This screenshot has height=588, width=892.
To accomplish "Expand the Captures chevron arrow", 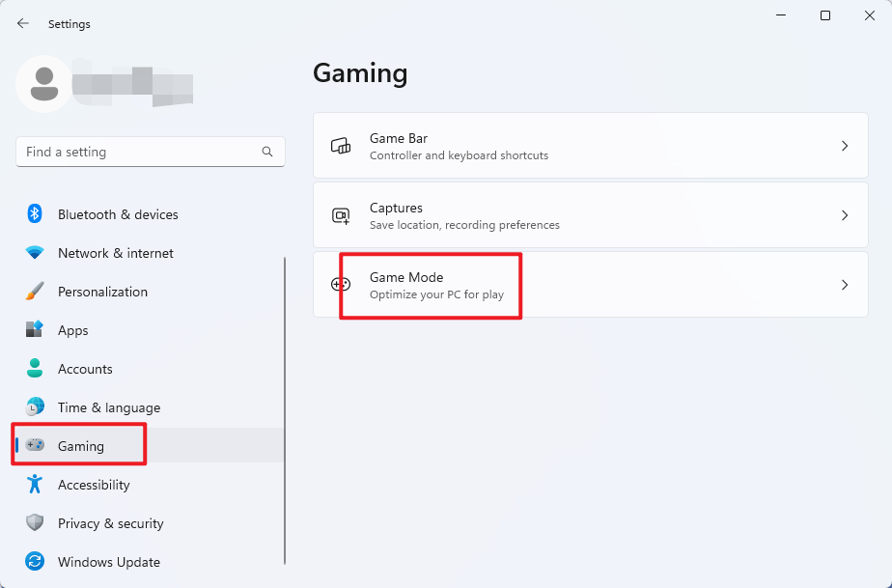I will pos(845,215).
